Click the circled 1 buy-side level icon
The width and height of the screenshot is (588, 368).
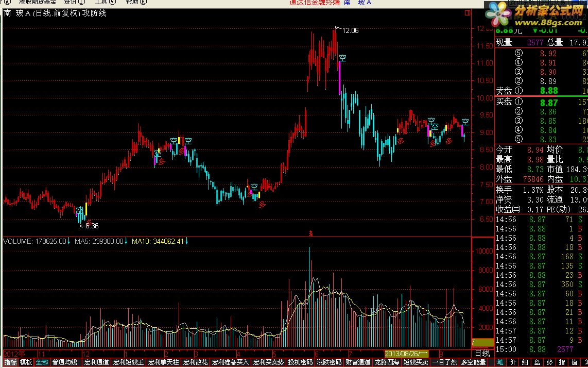point(518,102)
